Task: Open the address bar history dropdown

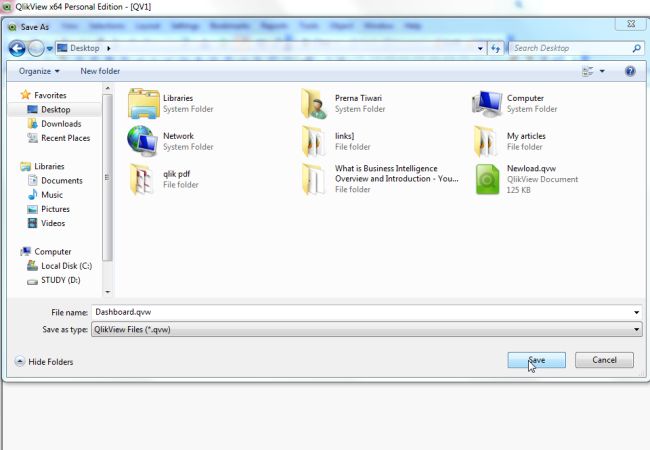Action: [x=480, y=48]
